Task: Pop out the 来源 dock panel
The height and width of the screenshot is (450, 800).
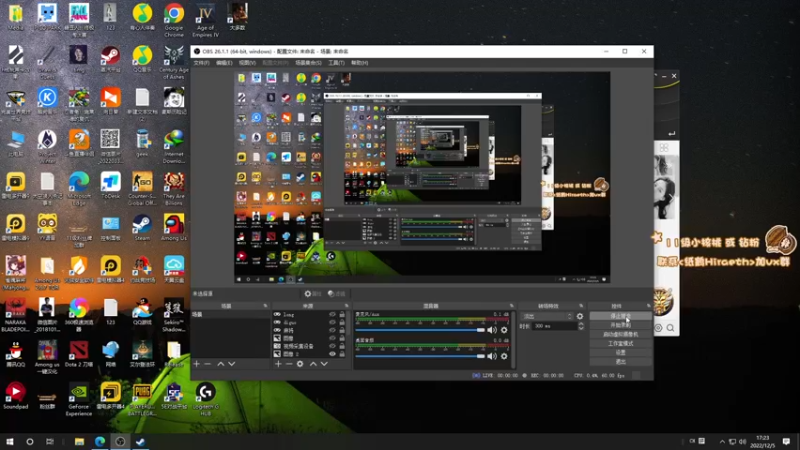Action: pyautogui.click(x=346, y=306)
